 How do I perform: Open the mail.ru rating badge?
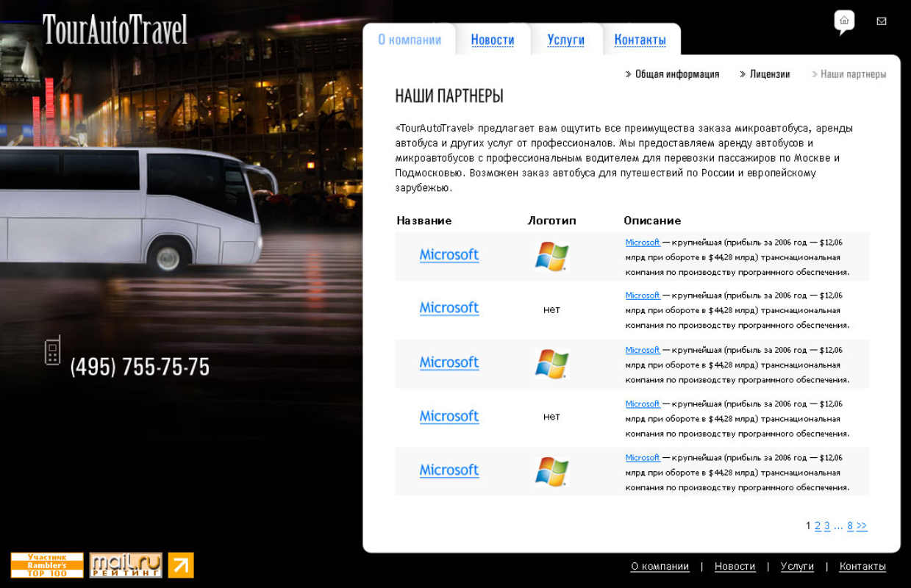(126, 565)
